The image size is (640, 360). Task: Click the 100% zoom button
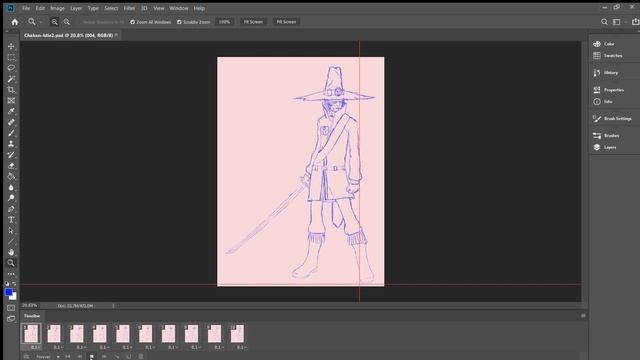click(x=224, y=22)
